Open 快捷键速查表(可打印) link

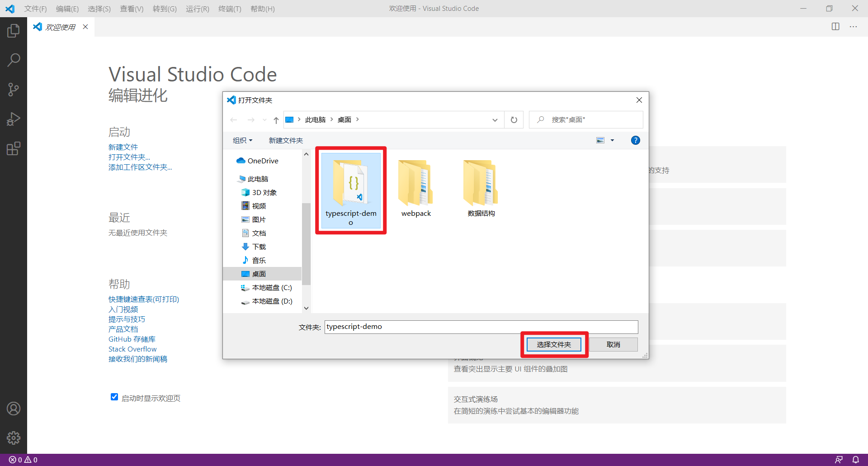point(144,299)
